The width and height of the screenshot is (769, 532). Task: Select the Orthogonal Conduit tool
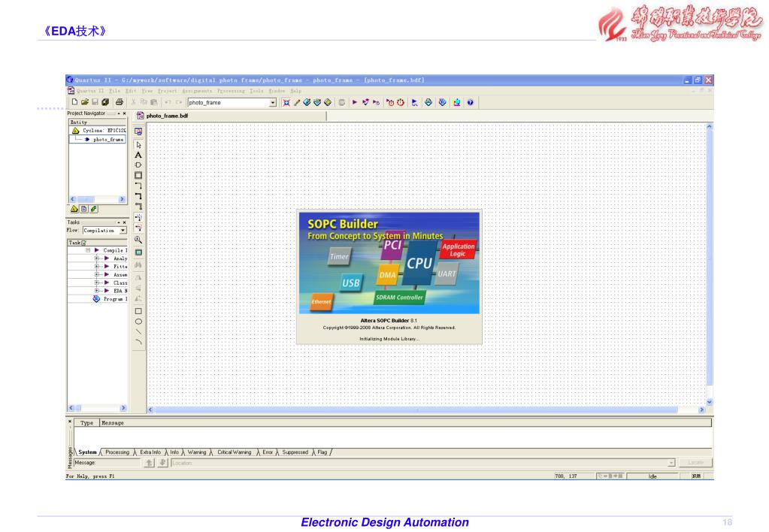pyautogui.click(x=139, y=207)
